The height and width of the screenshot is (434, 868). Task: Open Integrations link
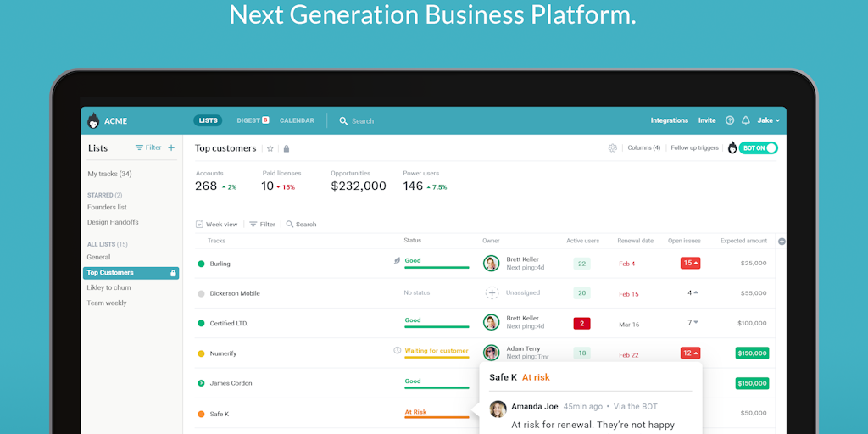pyautogui.click(x=670, y=120)
